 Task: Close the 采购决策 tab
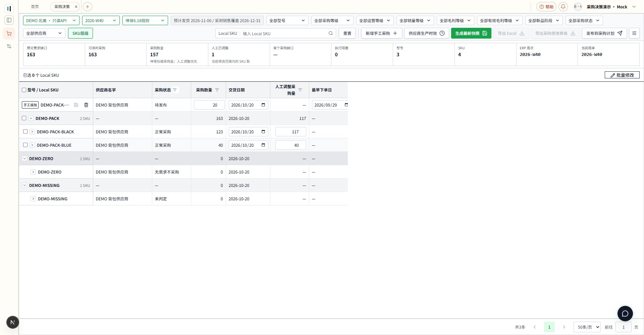(76, 7)
